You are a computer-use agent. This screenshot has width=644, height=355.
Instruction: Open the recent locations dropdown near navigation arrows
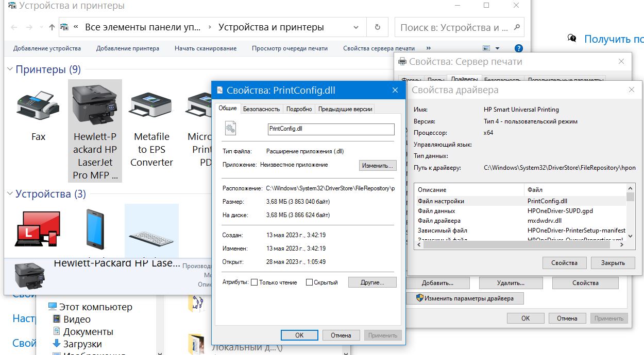tap(41, 27)
